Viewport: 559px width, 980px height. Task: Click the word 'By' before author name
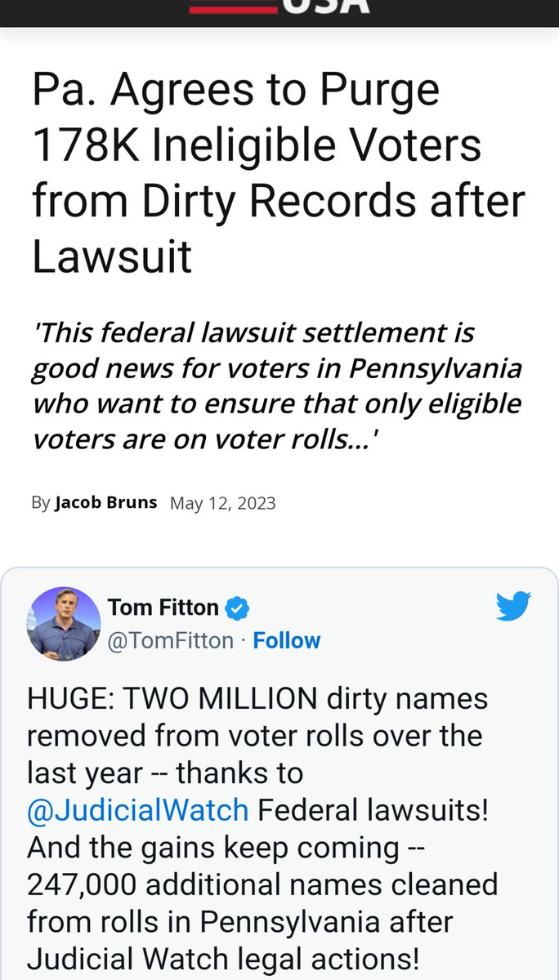[x=40, y=503]
